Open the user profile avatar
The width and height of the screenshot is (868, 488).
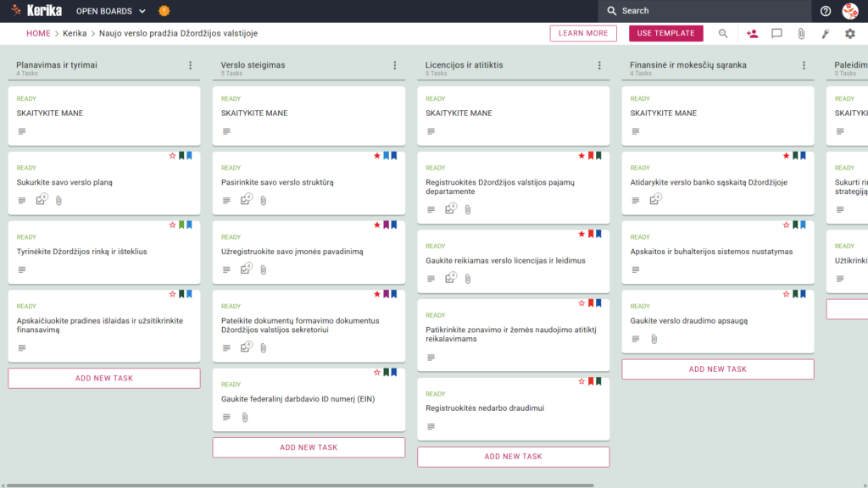[x=850, y=11]
